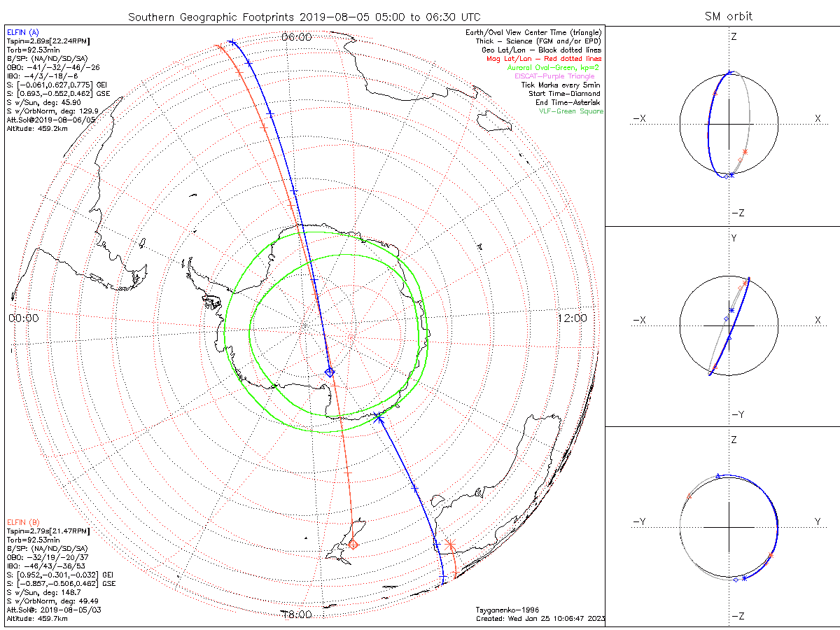Click the 'SM orbit' panel title
840x630 pixels.
click(x=731, y=16)
